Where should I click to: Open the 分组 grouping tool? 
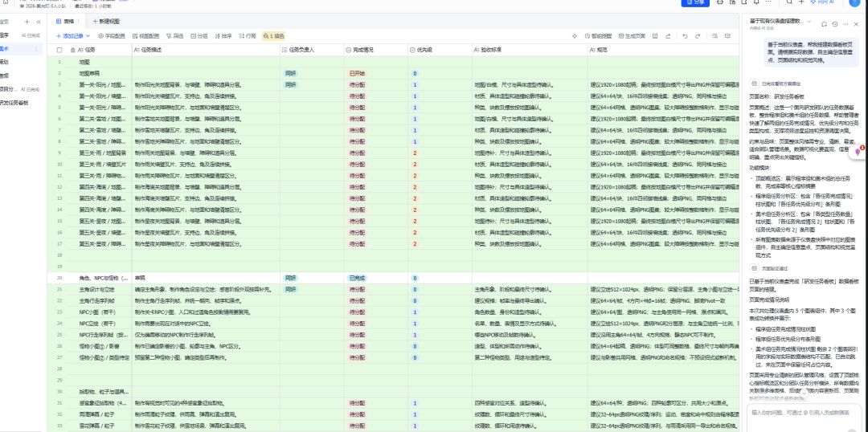199,36
